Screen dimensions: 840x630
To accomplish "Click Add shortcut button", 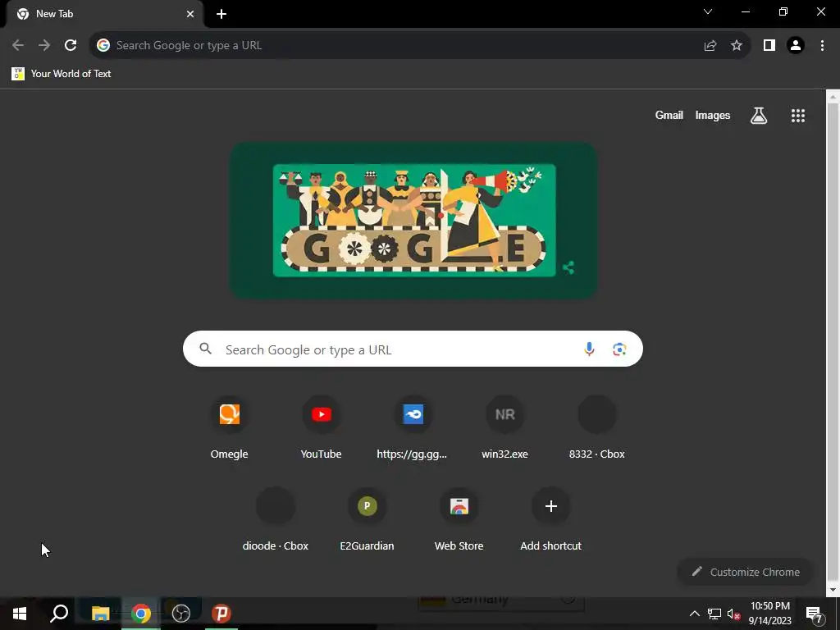I will tap(550, 519).
